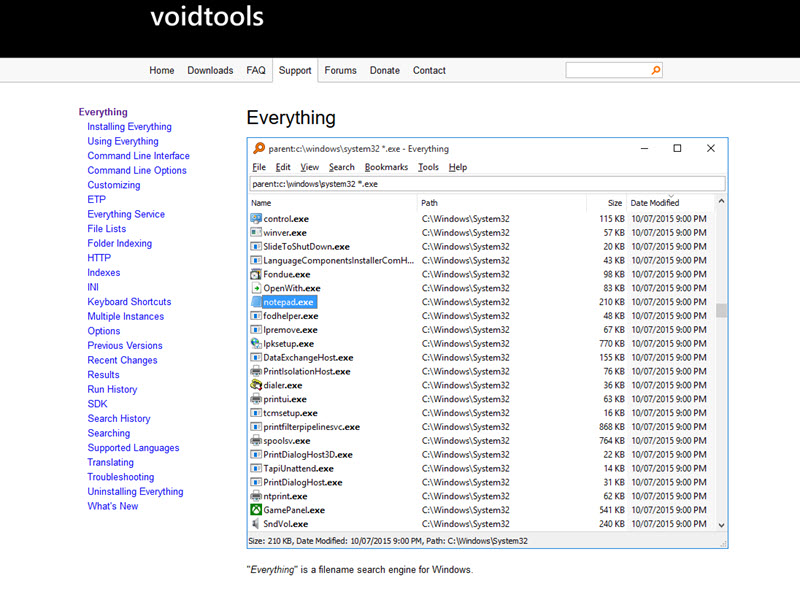800x608 pixels.
Task: Sort results by Date Modified column
Action: [x=655, y=203]
